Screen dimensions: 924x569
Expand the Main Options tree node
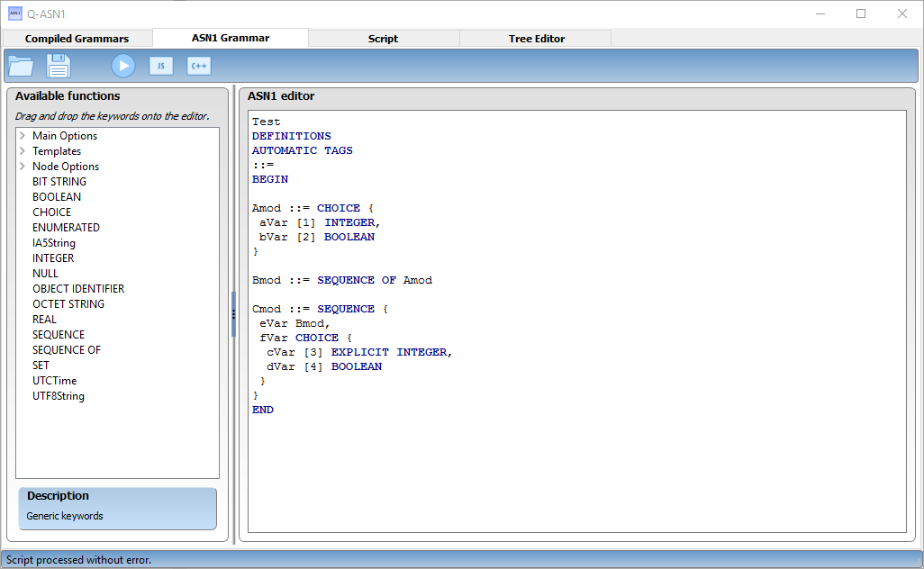23,136
